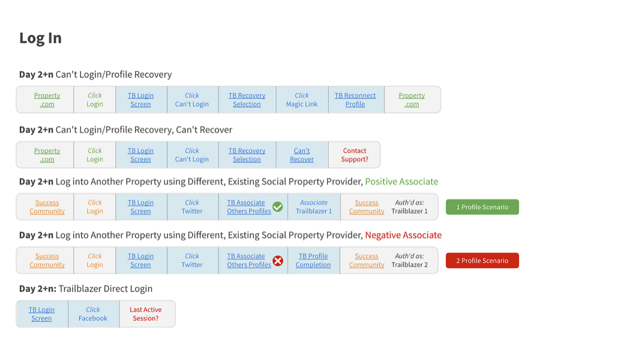Select the Click Magic Link step

(302, 100)
